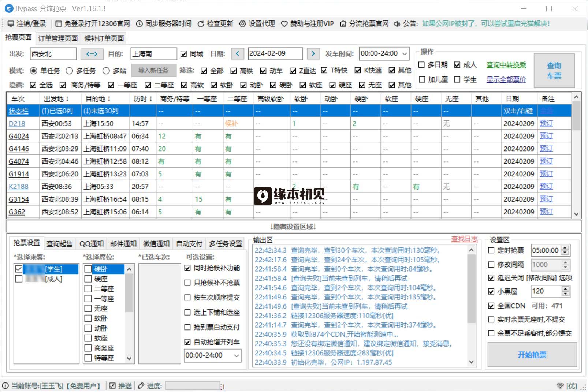This screenshot has width=588, height=392.
Task: Select the 多任务 mode radio button
Action: 69,71
